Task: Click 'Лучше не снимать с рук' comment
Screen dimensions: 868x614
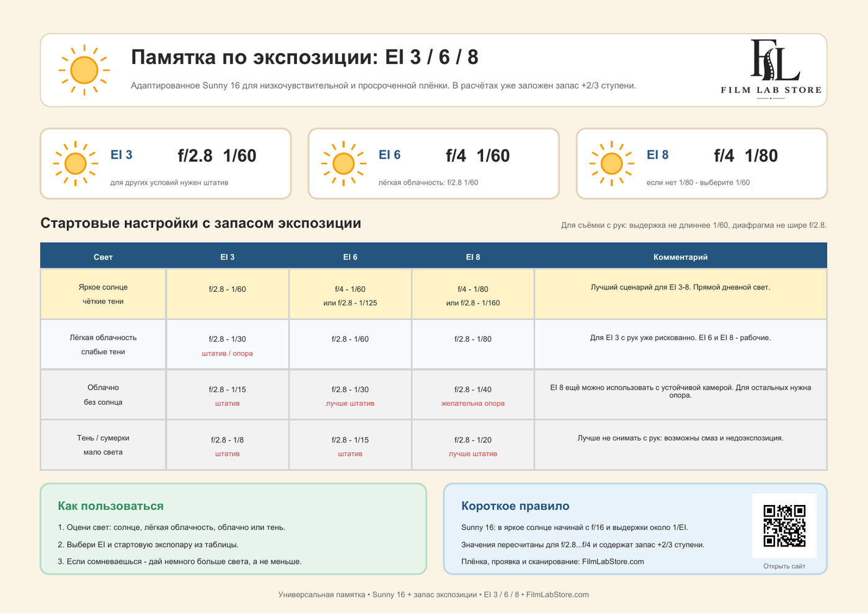Action: pyautogui.click(x=681, y=438)
